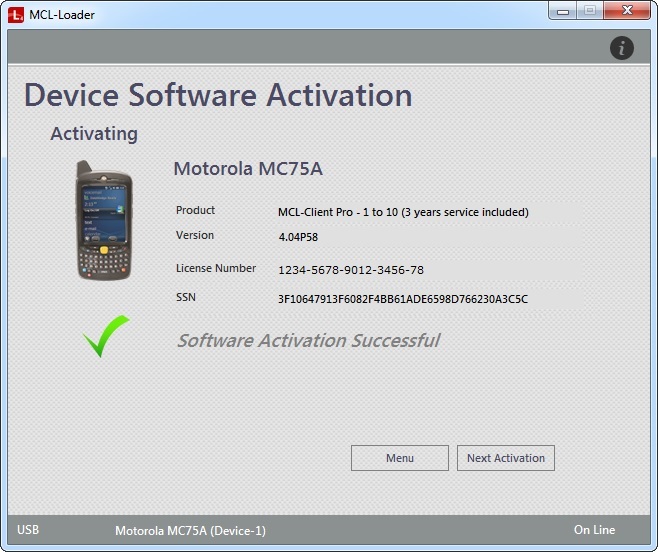Screen dimensions: 658x552
Task: Close the MCL-Loader window
Action: 627,11
